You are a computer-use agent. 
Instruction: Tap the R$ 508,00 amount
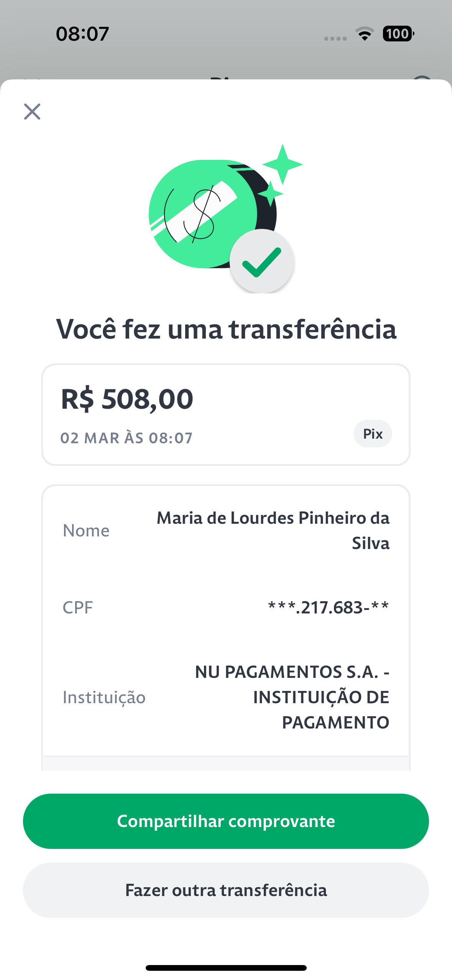[127, 399]
